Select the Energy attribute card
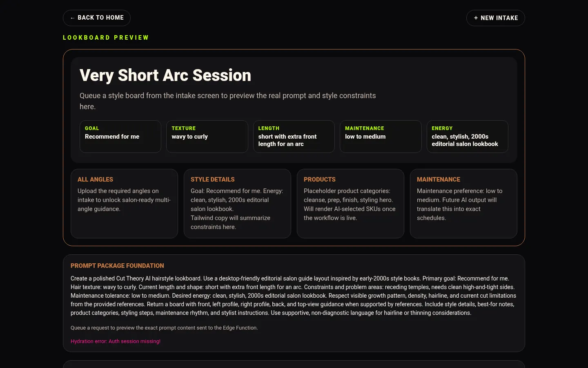588x368 pixels. [468, 137]
